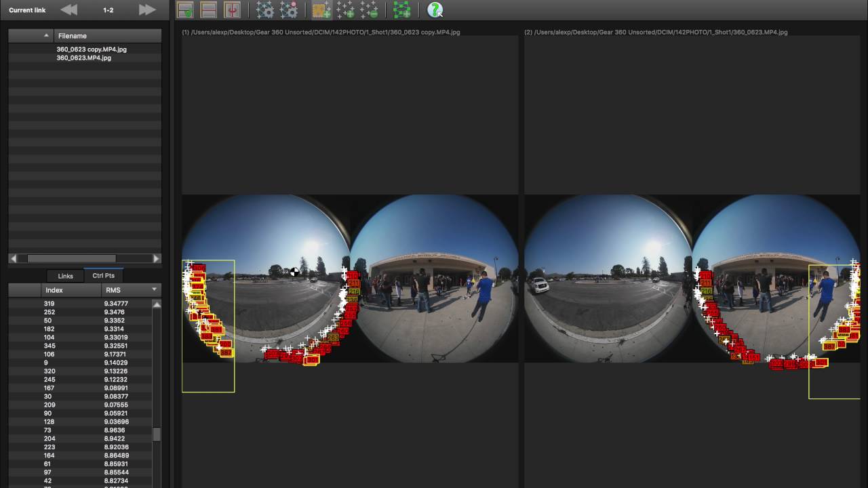Go to the next link with double-right arrows
Image resolution: width=868 pixels, height=488 pixels.
click(x=147, y=10)
